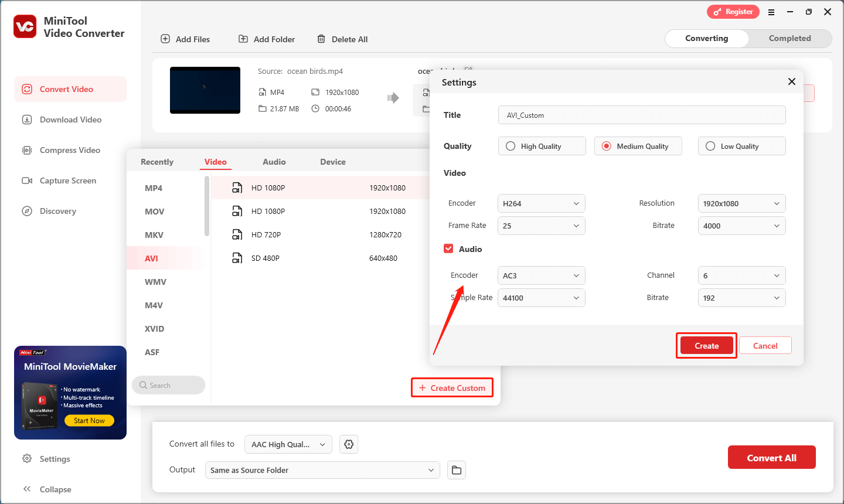Click the Add Folder icon
Screen dimensions: 844x504
click(243, 39)
